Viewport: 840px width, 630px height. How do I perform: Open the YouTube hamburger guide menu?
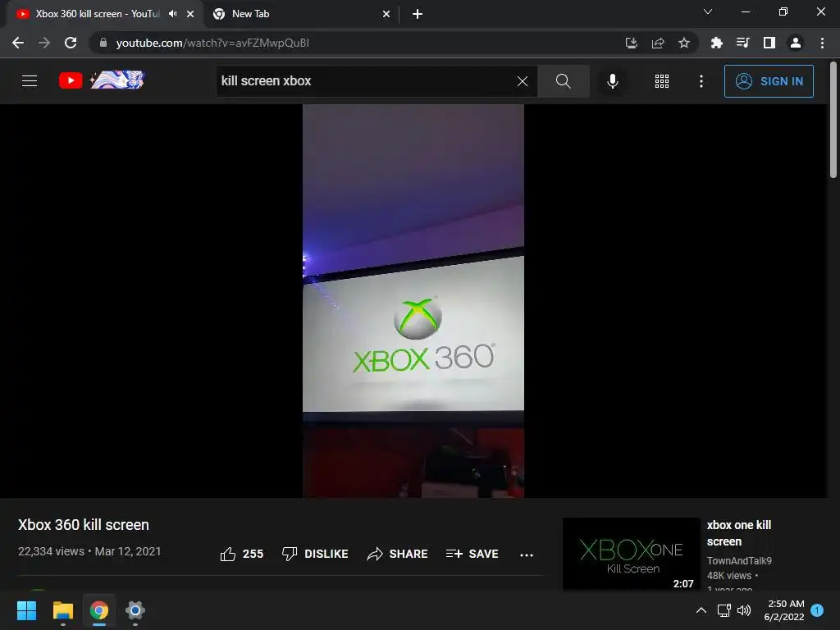tap(30, 81)
